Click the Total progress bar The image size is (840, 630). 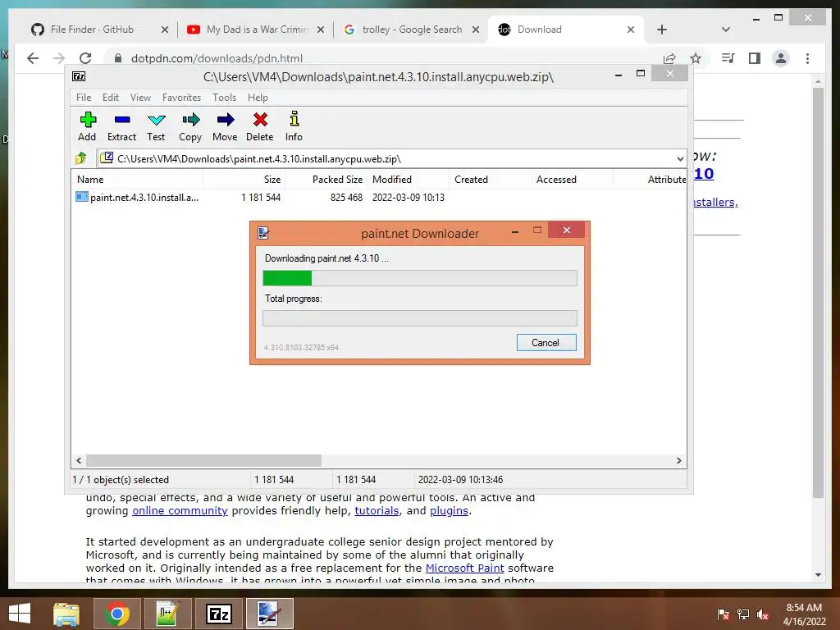point(420,318)
